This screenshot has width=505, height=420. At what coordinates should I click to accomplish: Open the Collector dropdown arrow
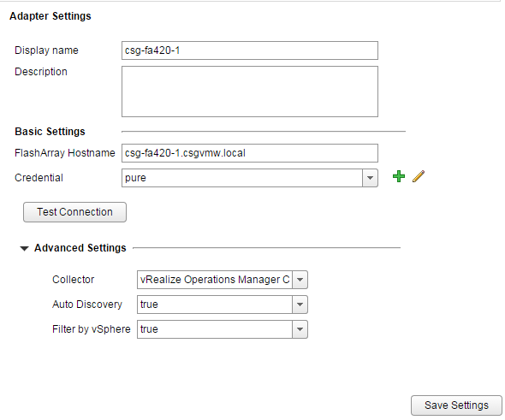300,280
